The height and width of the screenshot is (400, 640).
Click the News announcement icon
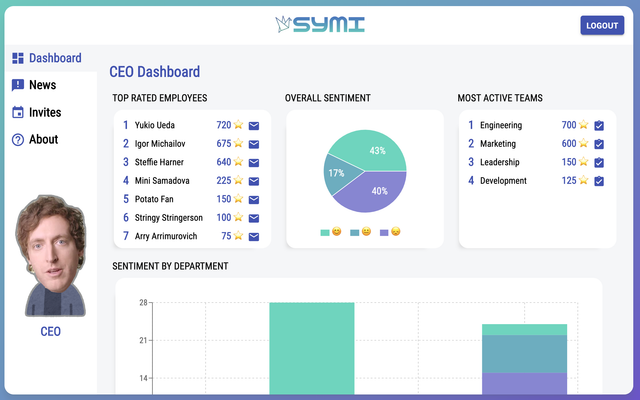pos(18,85)
